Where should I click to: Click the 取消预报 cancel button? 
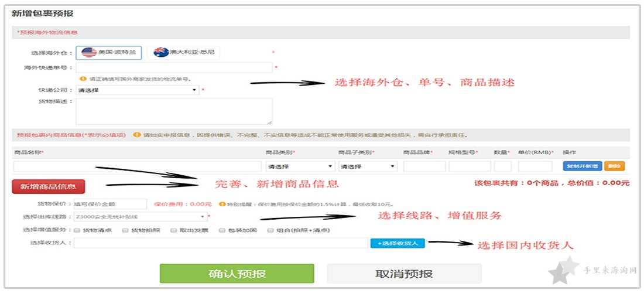[x=404, y=274]
